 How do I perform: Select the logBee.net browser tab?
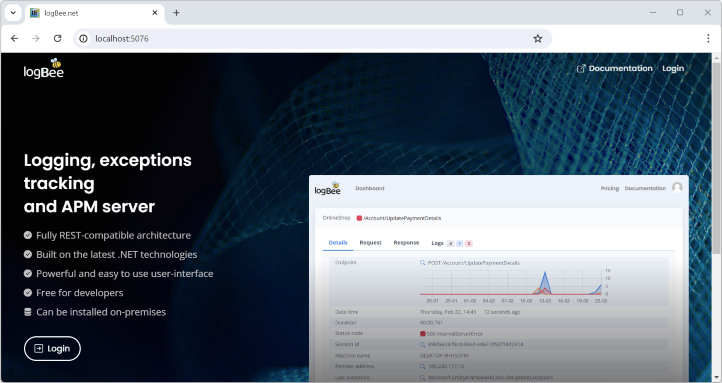coord(94,13)
